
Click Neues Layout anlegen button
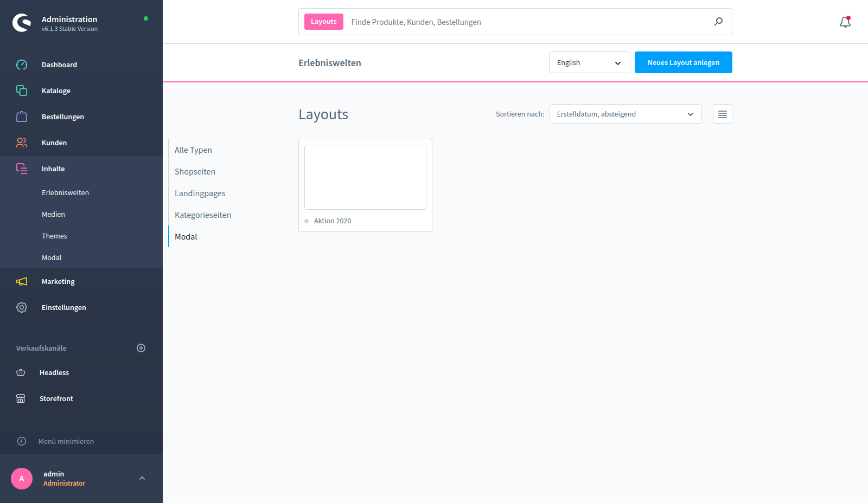coord(683,62)
